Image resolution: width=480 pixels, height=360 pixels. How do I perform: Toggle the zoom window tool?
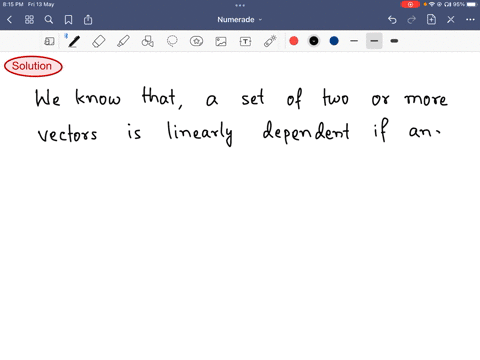49,41
